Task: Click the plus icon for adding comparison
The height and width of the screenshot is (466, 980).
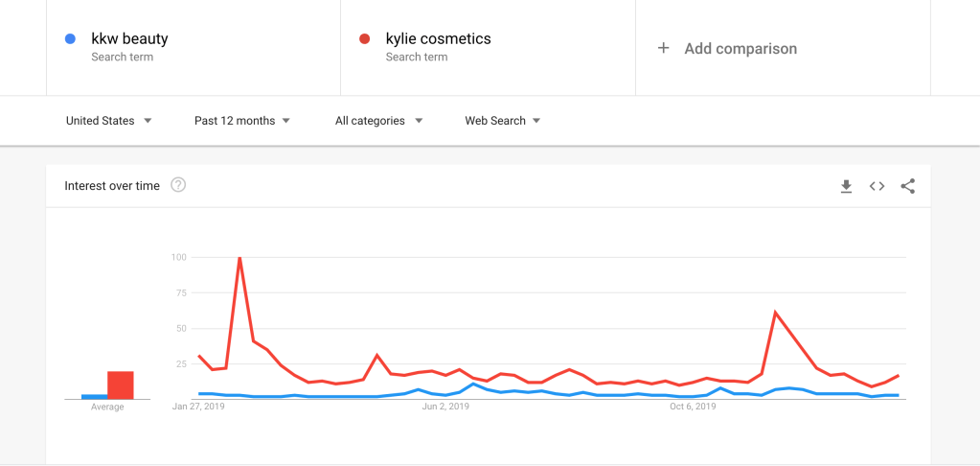Action: 663,48
